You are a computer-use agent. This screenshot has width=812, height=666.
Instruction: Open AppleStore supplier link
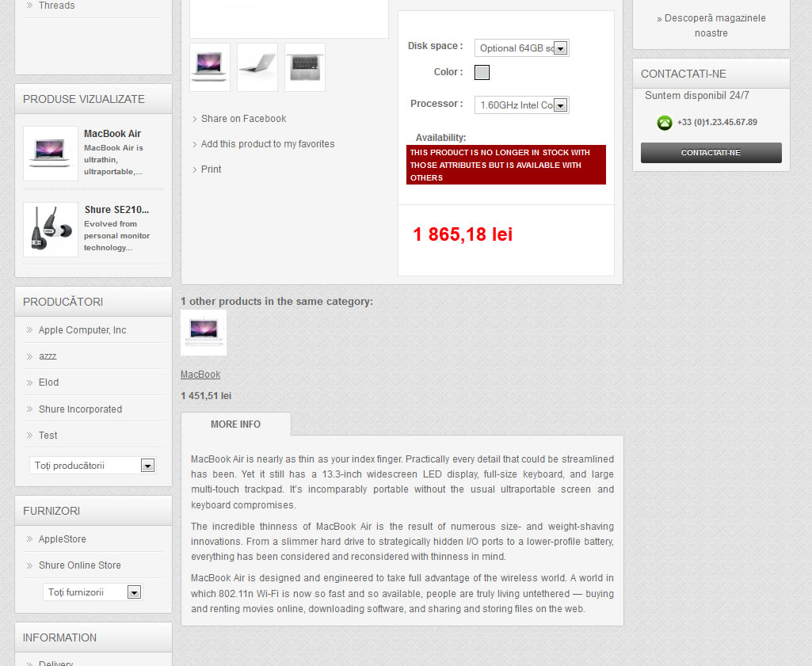click(x=62, y=539)
